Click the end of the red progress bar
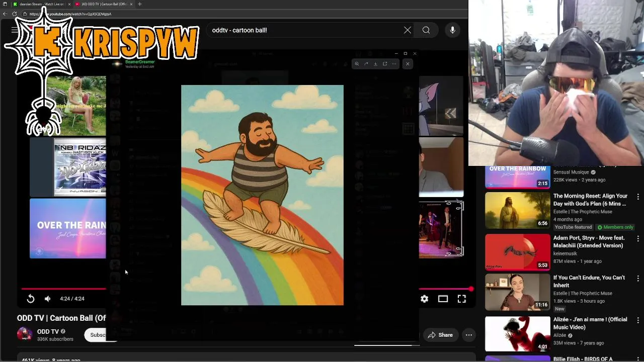This screenshot has height=362, width=644. [471, 289]
